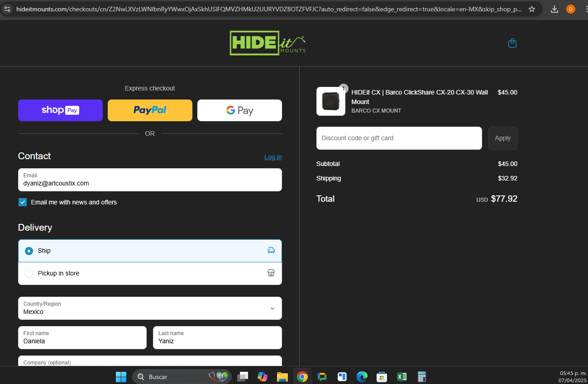
Task: Open Google Chat taskbar icon
Action: pos(322,377)
